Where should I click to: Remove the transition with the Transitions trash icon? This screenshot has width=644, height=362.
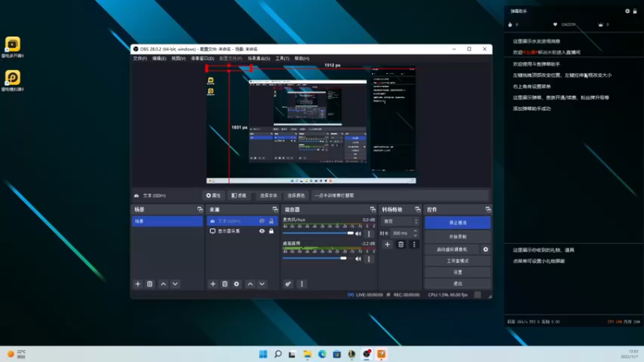(401, 245)
